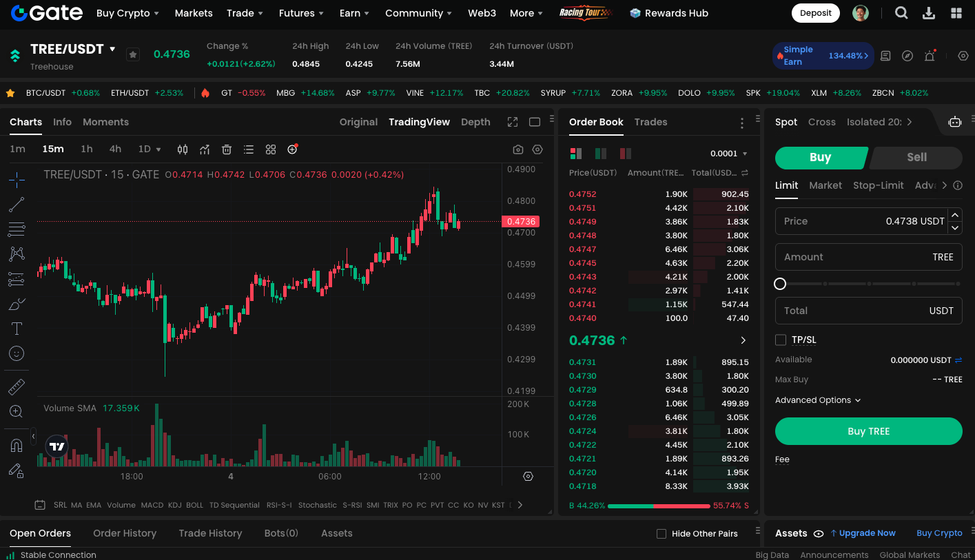Show both bids and asks view
Screen dimensions: 975x560
(x=576, y=153)
